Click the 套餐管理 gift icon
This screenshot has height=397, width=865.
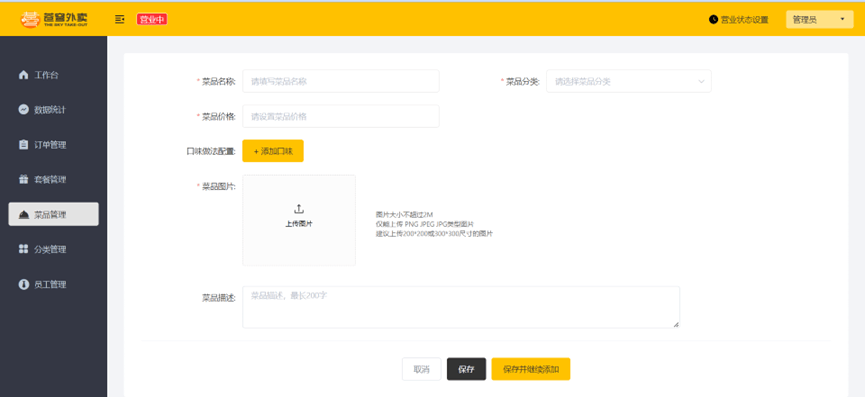coord(23,179)
